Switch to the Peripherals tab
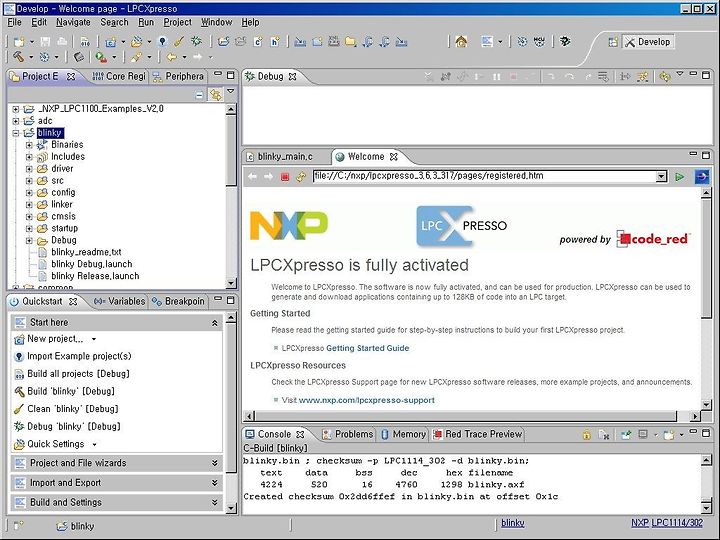The height and width of the screenshot is (540, 720). (x=178, y=76)
